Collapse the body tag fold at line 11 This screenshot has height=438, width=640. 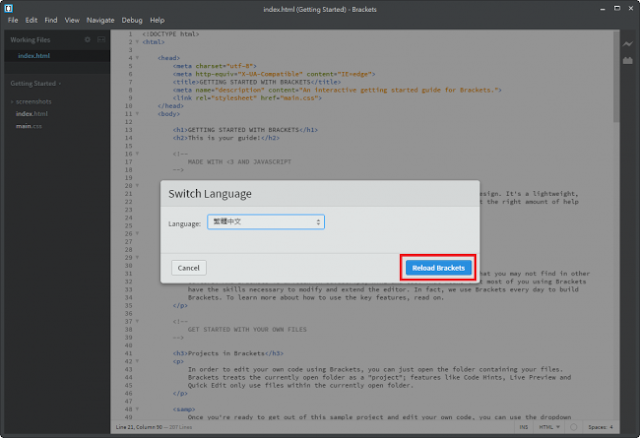click(137, 113)
